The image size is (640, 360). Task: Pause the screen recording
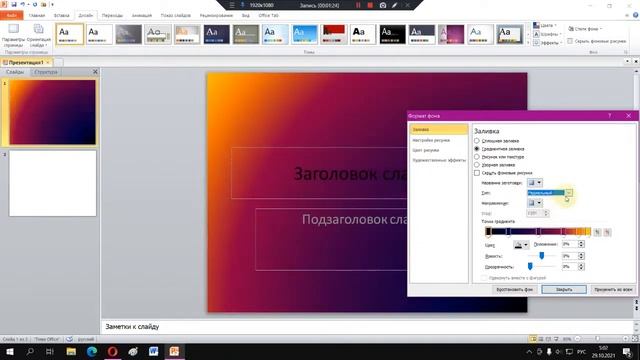point(358,5)
